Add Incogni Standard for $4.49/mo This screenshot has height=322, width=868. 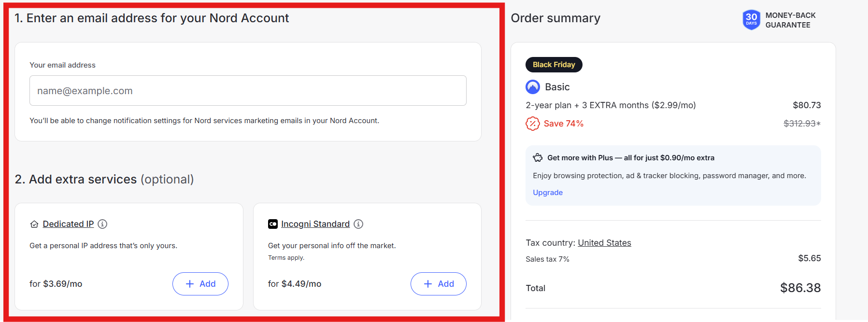tap(438, 284)
